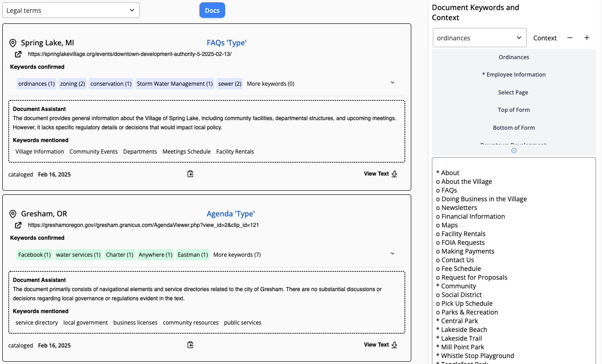Open the FAQs 'Type' link
The image size is (602, 364).
226,43
